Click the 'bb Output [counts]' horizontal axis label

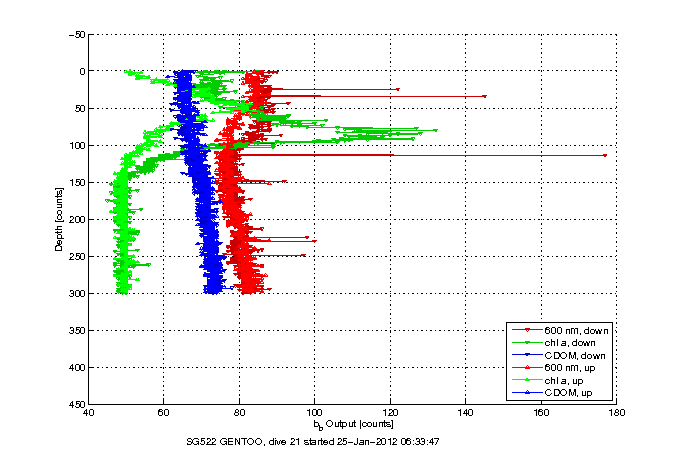(x=353, y=424)
